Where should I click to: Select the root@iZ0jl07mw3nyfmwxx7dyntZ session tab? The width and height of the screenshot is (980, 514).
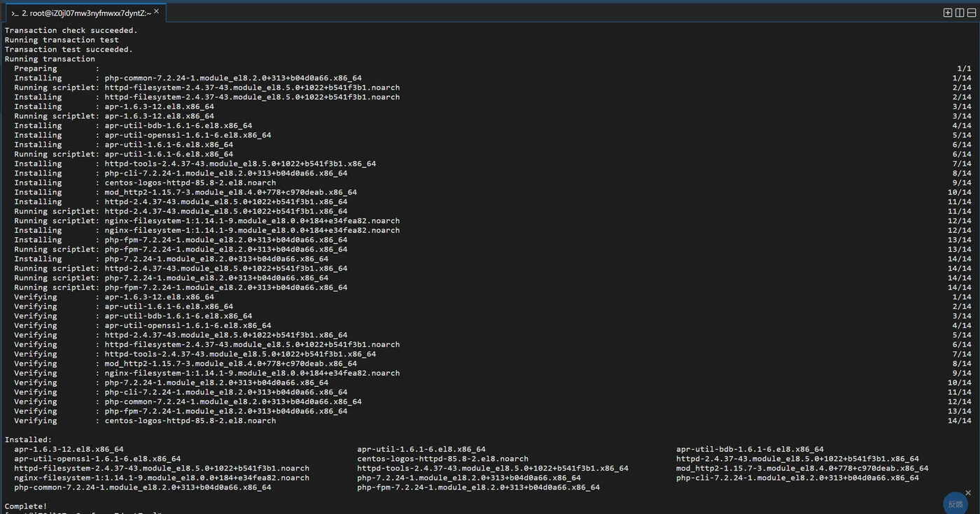(x=85, y=12)
